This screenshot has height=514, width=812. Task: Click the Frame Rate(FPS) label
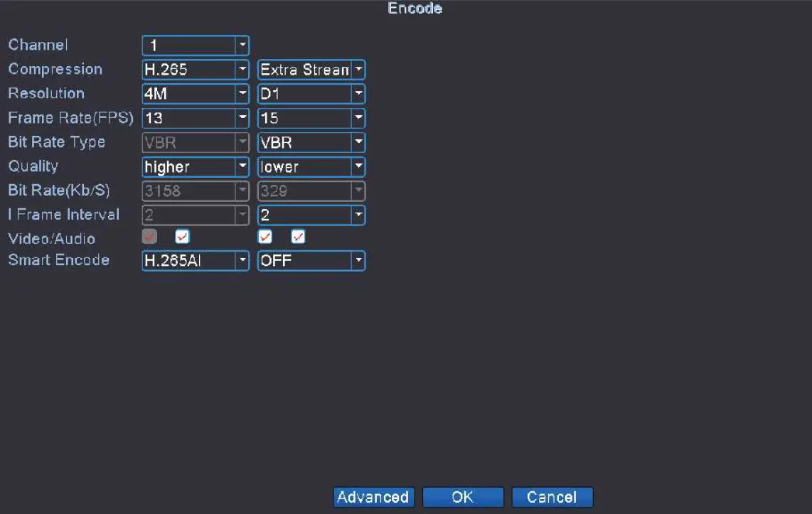[71, 118]
